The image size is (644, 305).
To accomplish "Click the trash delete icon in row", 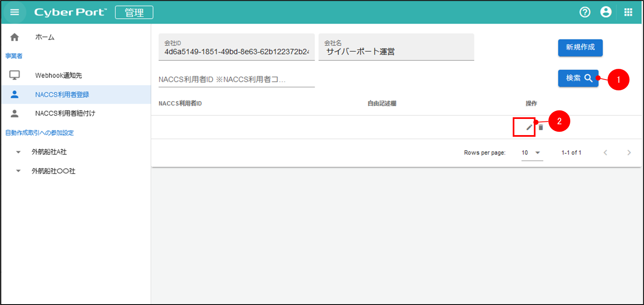I will pyautogui.click(x=540, y=128).
